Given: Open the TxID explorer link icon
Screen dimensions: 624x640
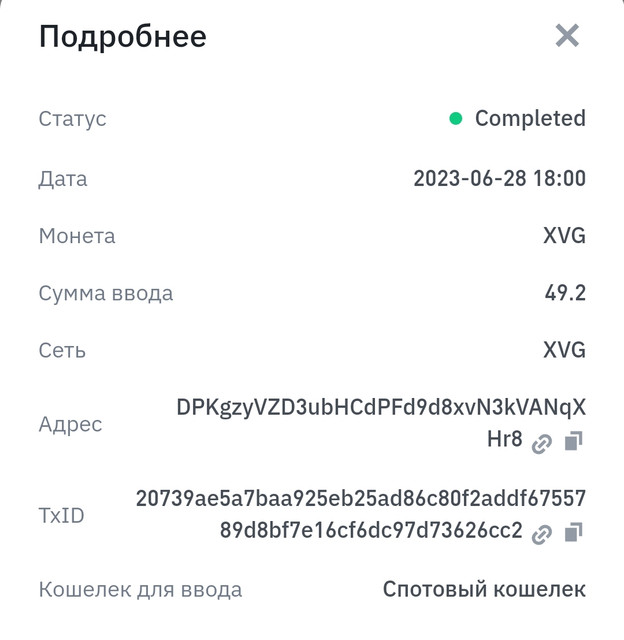Looking at the screenshot, I should [x=542, y=534].
